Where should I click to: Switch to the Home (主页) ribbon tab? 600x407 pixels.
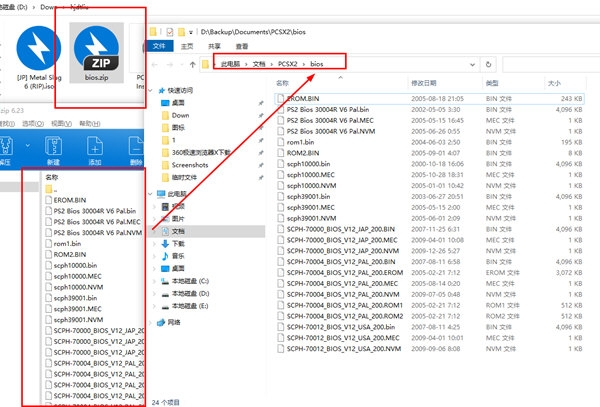pos(187,46)
